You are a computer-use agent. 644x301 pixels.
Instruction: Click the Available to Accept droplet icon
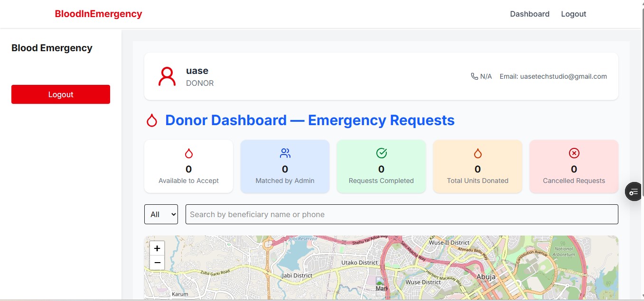(188, 153)
